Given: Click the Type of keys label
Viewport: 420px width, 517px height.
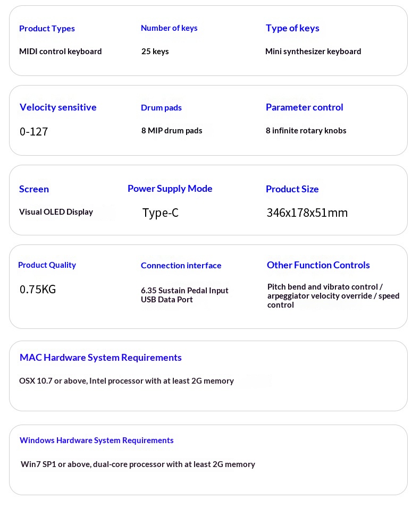Looking at the screenshot, I should click(x=292, y=28).
